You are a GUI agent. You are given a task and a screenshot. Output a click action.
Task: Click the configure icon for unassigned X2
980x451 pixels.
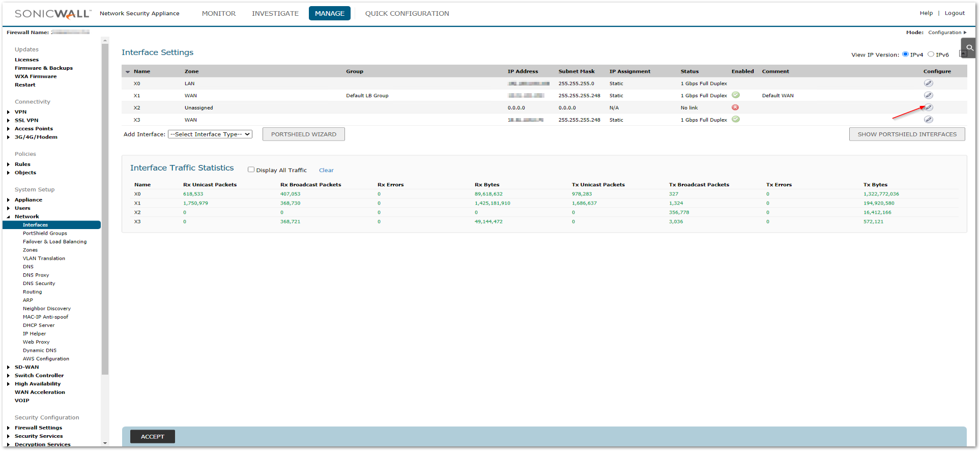(x=928, y=107)
